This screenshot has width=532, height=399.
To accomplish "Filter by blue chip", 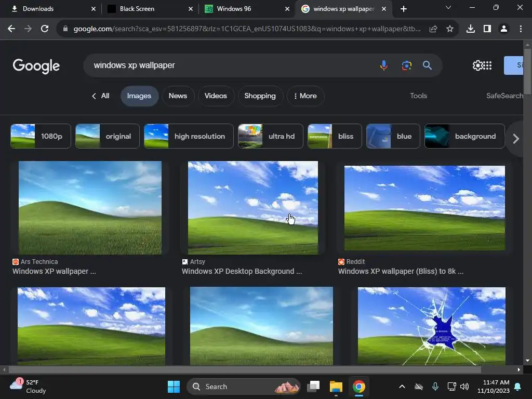I will (x=393, y=136).
